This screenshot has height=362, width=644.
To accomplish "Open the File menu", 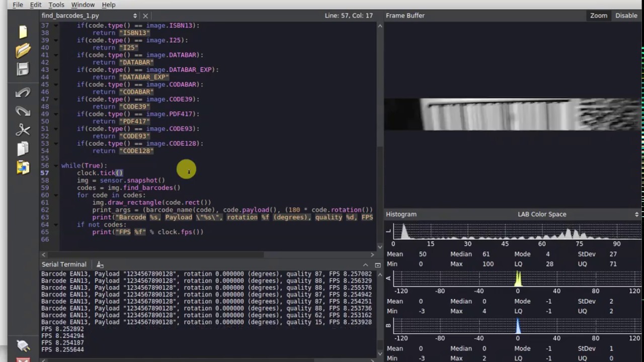I will click(x=18, y=5).
